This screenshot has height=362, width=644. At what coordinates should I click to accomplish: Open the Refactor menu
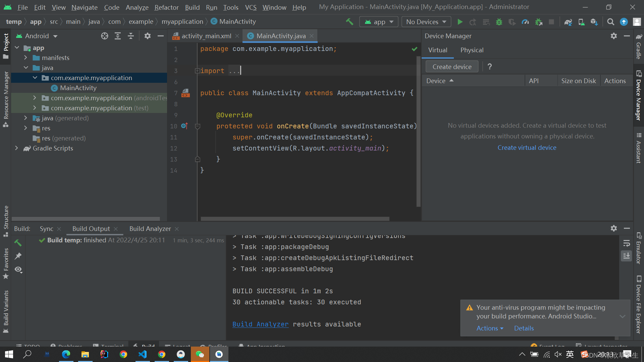[x=166, y=7]
